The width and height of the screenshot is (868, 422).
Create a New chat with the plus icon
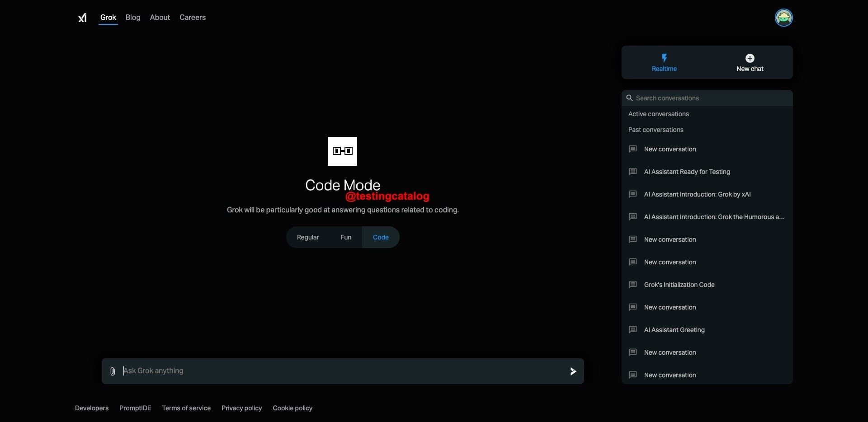[x=749, y=58]
